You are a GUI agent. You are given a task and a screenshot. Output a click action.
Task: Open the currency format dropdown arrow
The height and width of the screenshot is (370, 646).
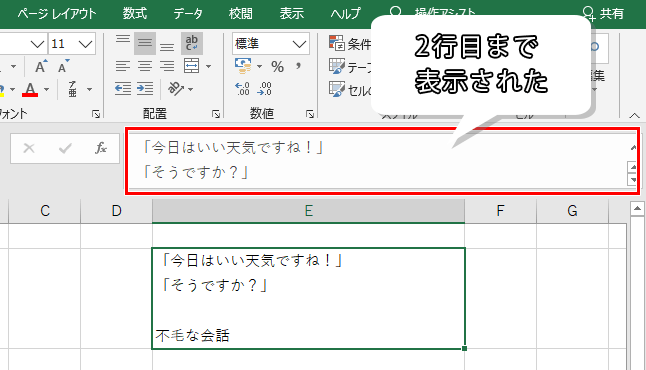(259, 66)
